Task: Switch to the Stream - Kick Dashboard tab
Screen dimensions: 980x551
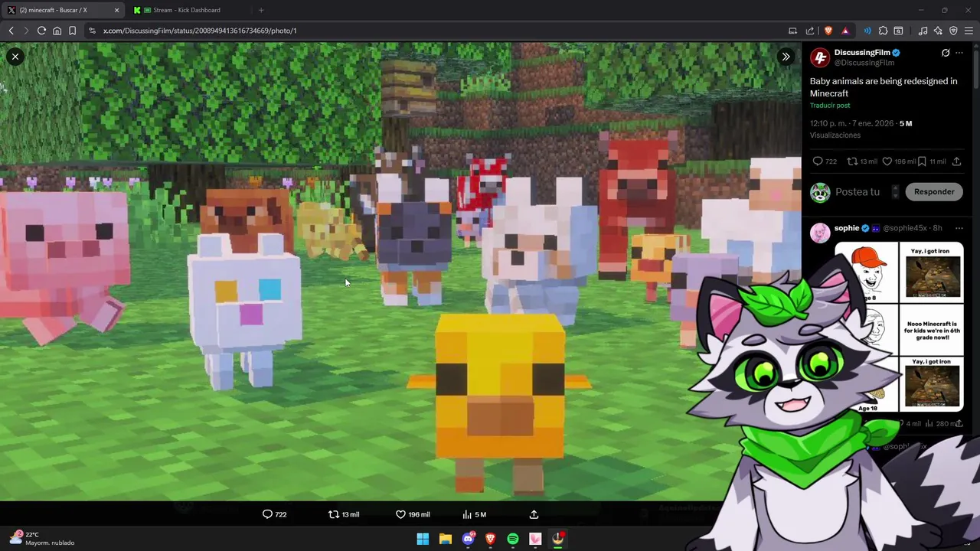Action: point(186,10)
